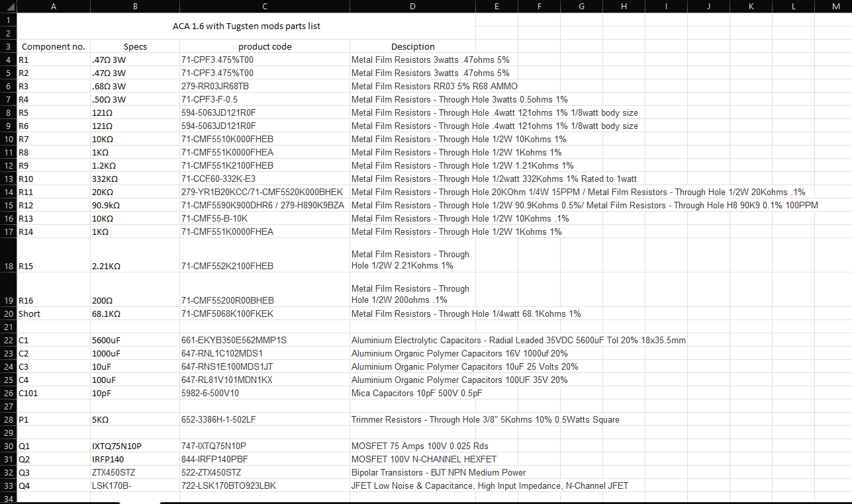Click product code '71-CCF60-332K-E3'
This screenshot has width=852, height=504.
(265, 179)
